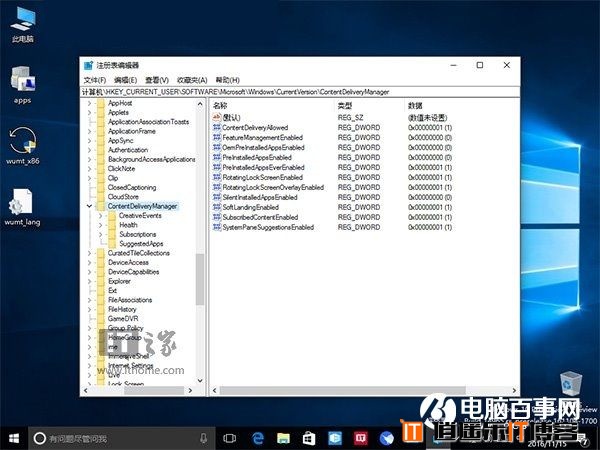
Task: Open the 文件(F) menu
Action: (95, 80)
